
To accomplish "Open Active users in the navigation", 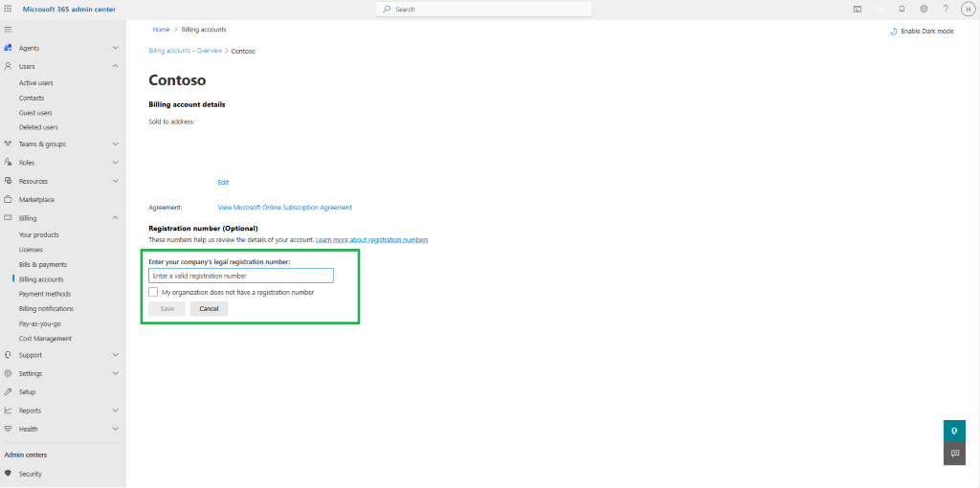I will point(35,83).
